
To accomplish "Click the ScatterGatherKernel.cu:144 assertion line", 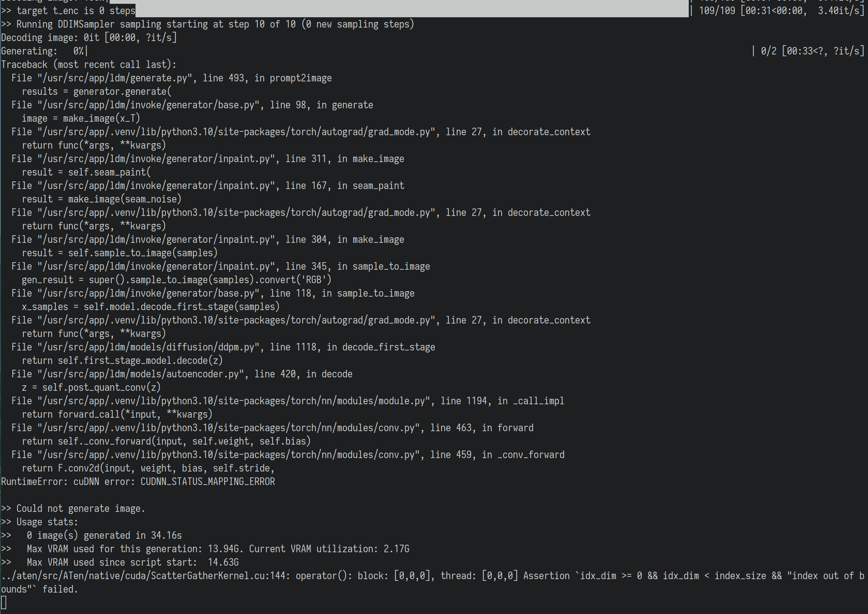I will [433, 576].
